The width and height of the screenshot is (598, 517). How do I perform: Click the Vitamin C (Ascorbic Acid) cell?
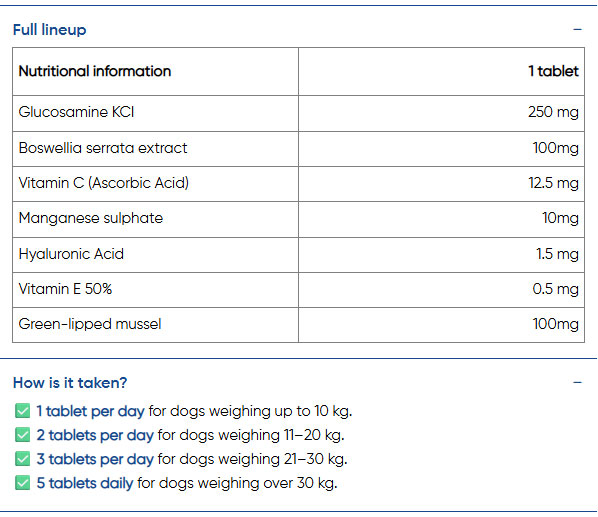156,184
